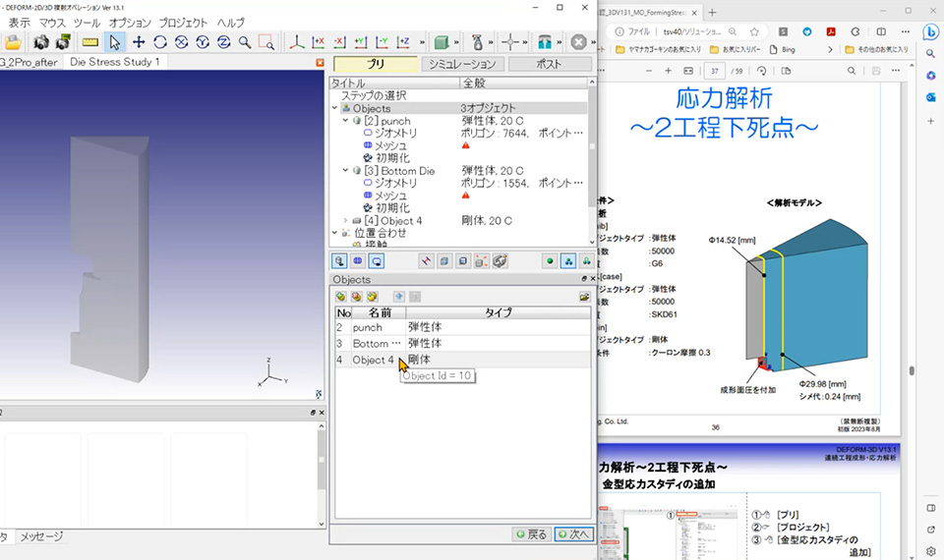
Task: Switch to the シミュレーション tab
Action: coord(462,64)
